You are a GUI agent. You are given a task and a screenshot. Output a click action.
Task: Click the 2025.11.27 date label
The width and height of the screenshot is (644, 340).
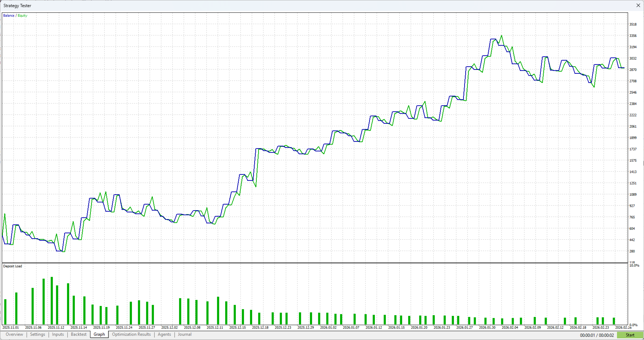pyautogui.click(x=147, y=328)
